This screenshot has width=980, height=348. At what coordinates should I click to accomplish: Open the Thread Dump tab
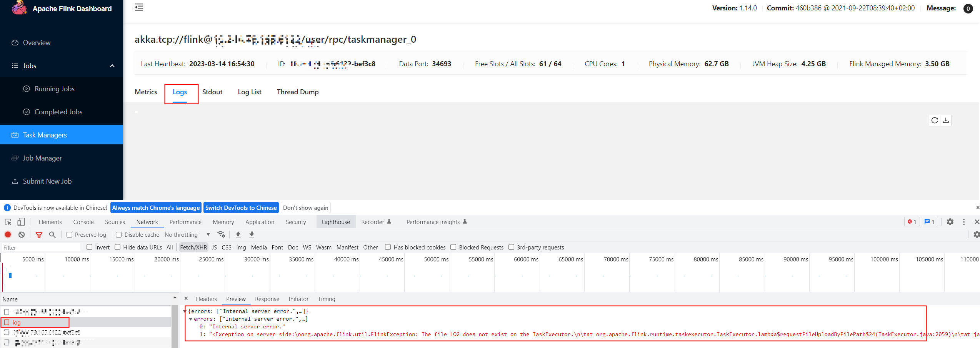coord(298,92)
